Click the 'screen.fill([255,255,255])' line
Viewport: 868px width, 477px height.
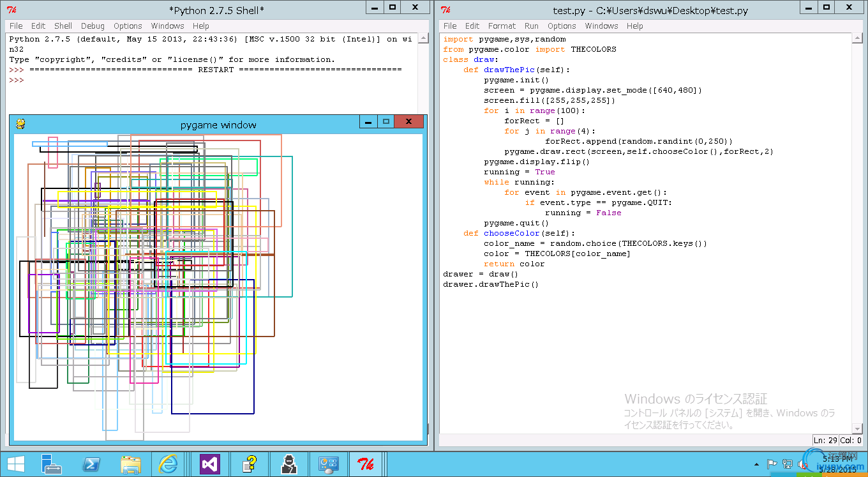click(x=550, y=100)
